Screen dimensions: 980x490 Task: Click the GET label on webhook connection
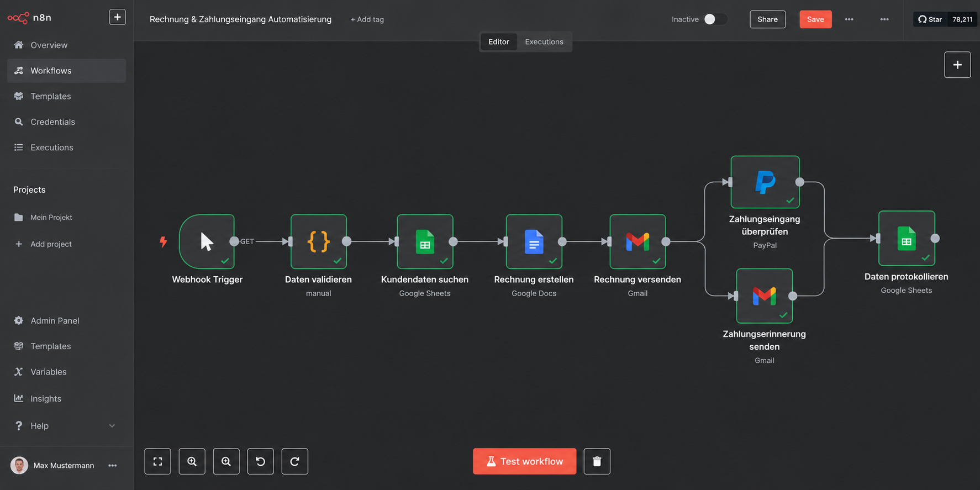pos(247,241)
